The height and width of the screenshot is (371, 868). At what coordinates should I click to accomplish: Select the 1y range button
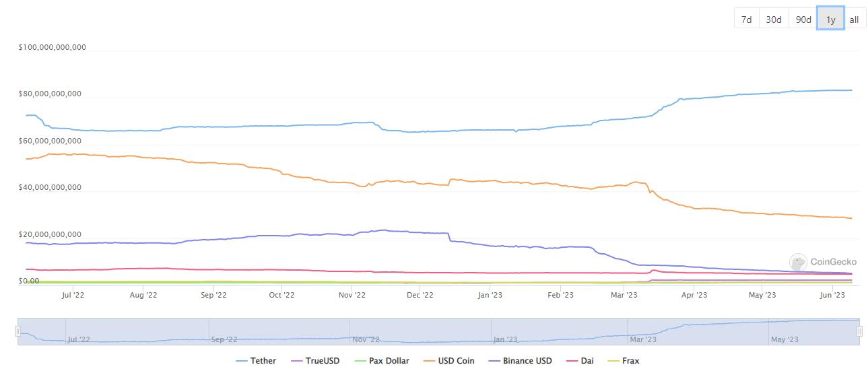(830, 20)
